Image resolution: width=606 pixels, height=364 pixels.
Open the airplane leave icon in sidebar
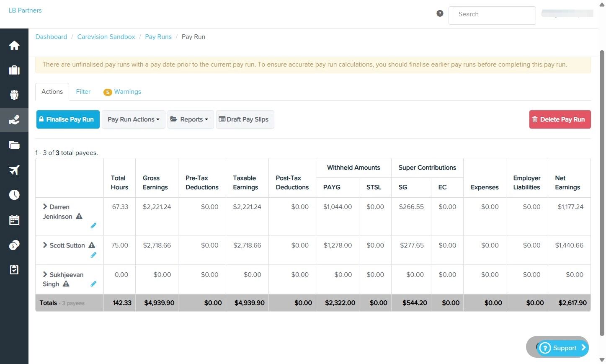14,170
